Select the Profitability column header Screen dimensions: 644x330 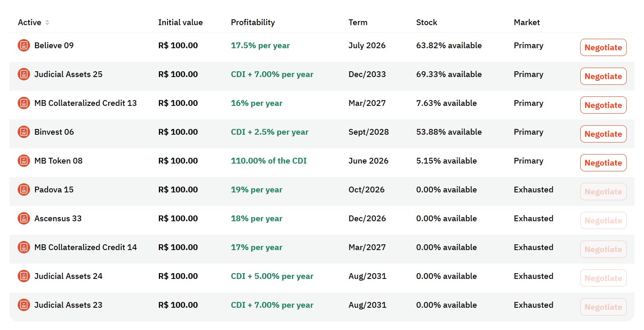click(253, 22)
